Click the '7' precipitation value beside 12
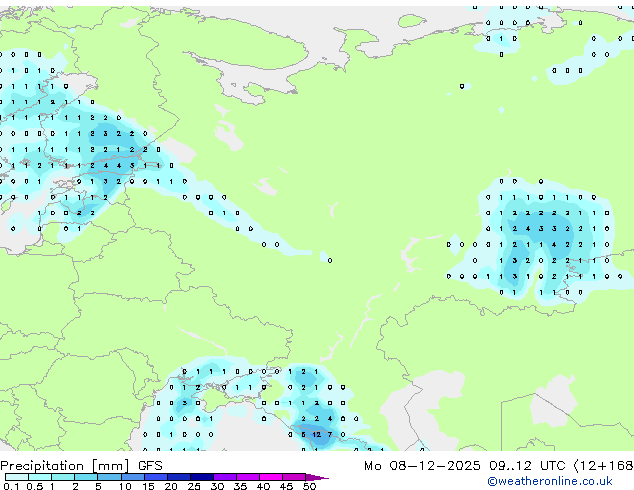Viewport: 634px width, 490px height. click(x=330, y=435)
